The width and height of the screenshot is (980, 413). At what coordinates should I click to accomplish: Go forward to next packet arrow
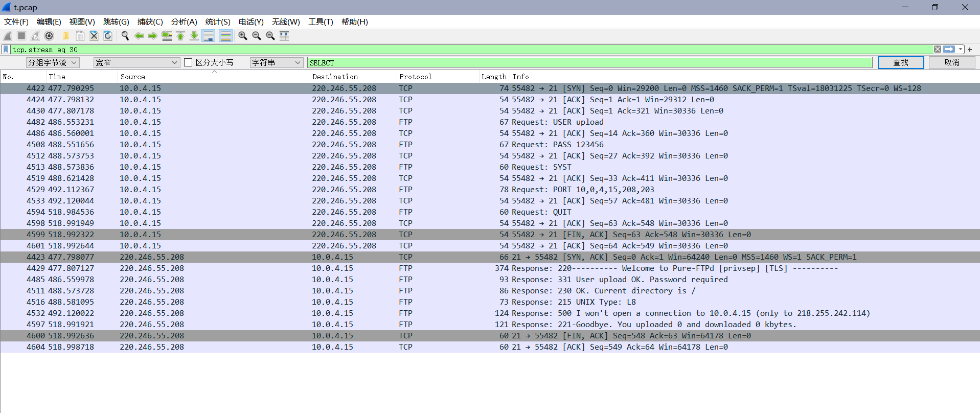(x=153, y=36)
